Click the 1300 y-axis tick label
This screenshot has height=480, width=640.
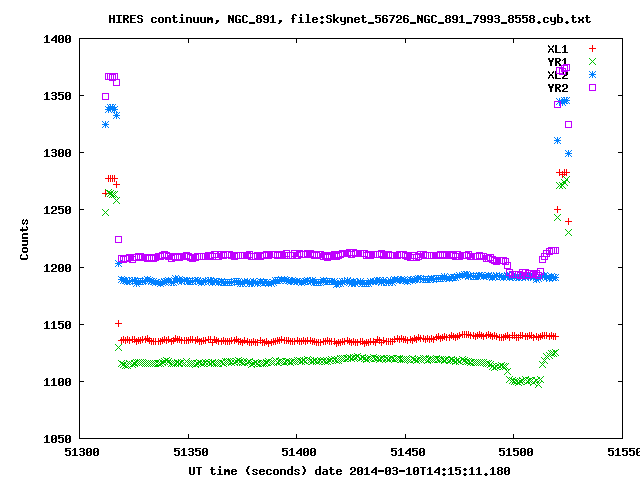coord(57,153)
